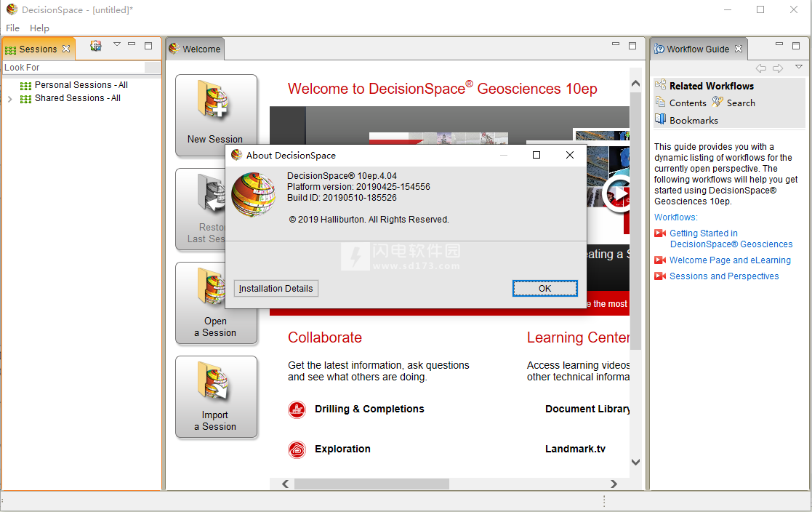Open Search in the Workflow Guide
Screen dimensions: 812x512
coord(741,103)
